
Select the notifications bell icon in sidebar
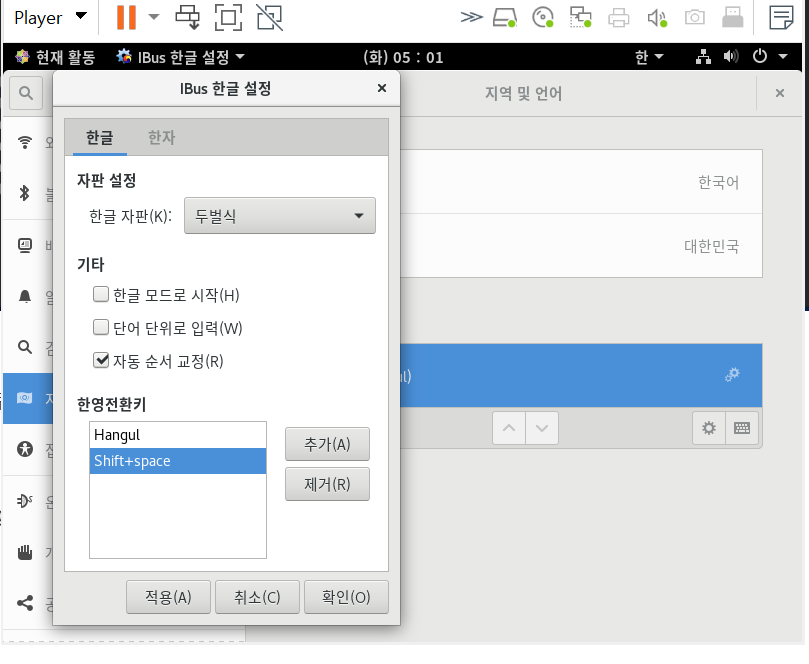coord(25,296)
